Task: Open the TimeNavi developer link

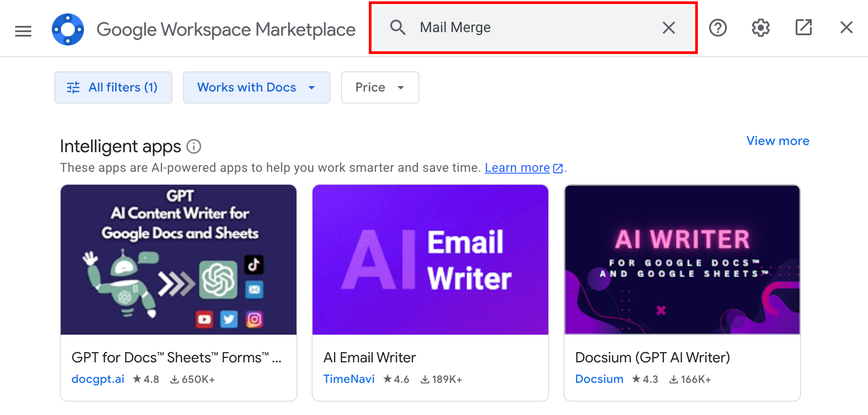Action: coord(349,379)
